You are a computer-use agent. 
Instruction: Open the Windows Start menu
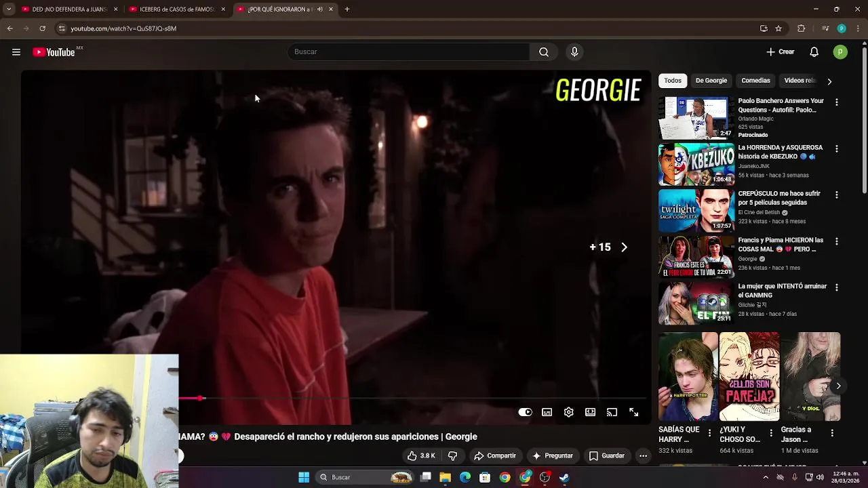coord(304,477)
